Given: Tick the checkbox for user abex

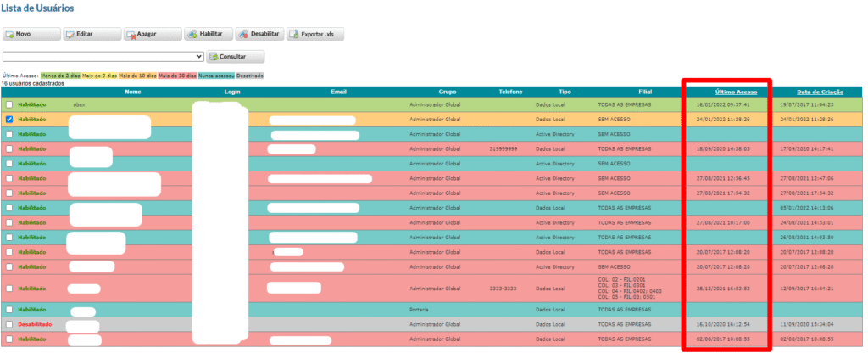Looking at the screenshot, I should pos(9,104).
